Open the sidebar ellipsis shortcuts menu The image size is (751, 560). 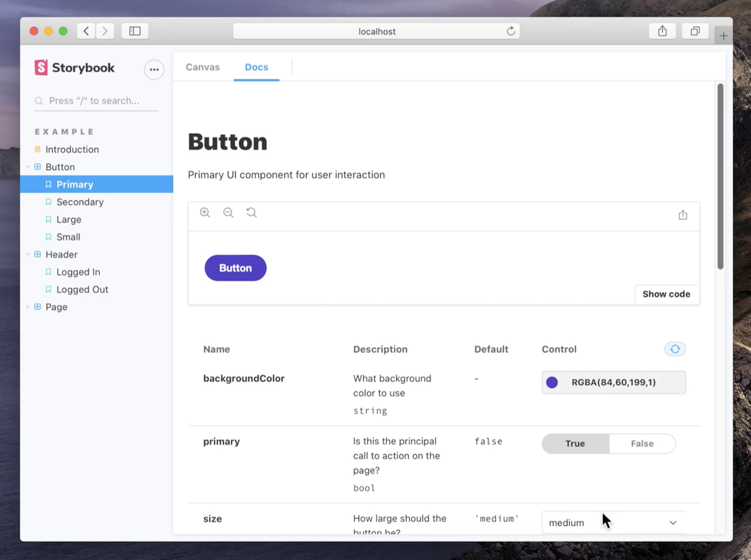[x=154, y=69]
